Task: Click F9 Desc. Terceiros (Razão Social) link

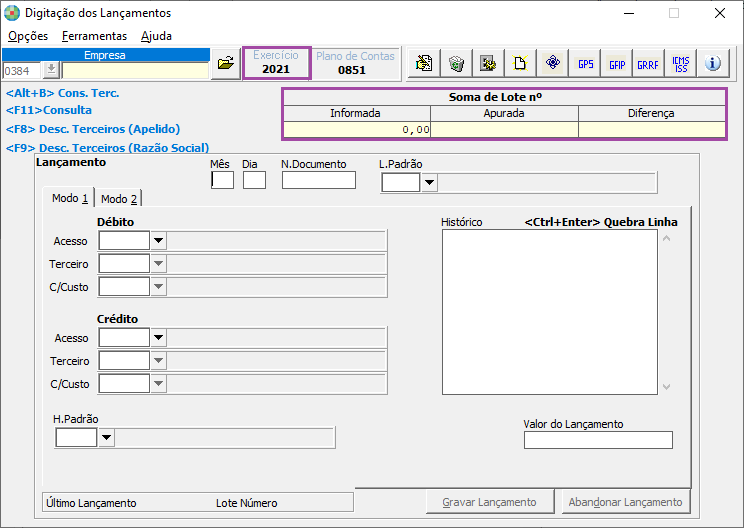Action: point(108,148)
